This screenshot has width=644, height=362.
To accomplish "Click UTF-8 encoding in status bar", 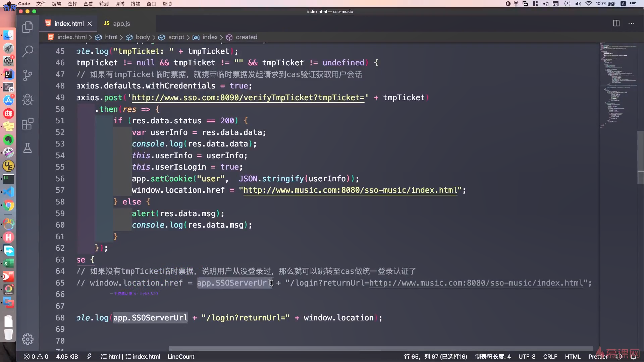I will (527, 357).
